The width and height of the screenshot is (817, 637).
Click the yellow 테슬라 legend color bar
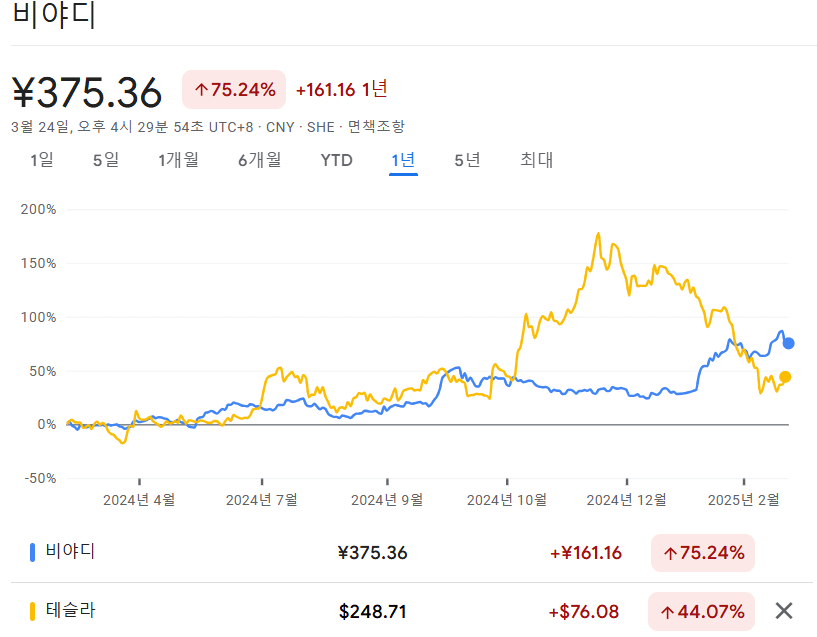coord(32,611)
